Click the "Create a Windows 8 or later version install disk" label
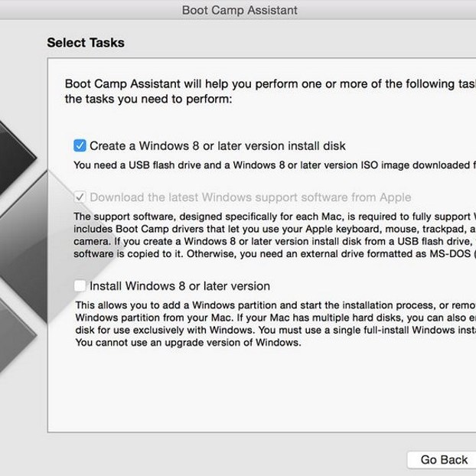476x476 pixels. (217, 145)
